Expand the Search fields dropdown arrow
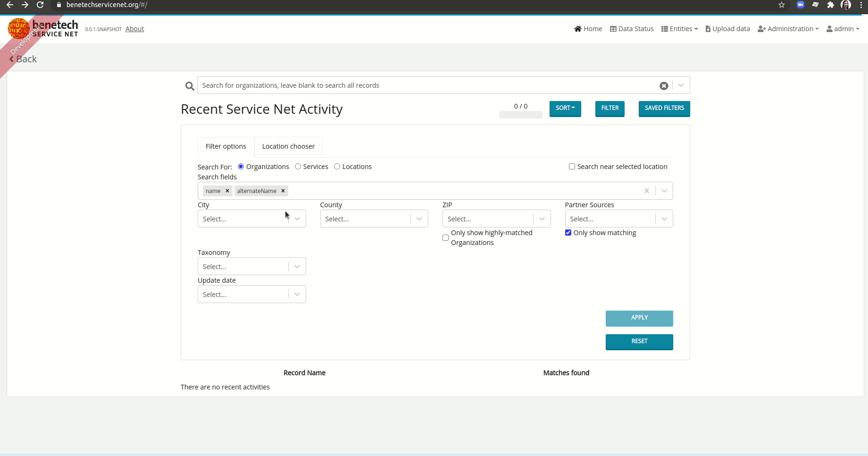 664,191
